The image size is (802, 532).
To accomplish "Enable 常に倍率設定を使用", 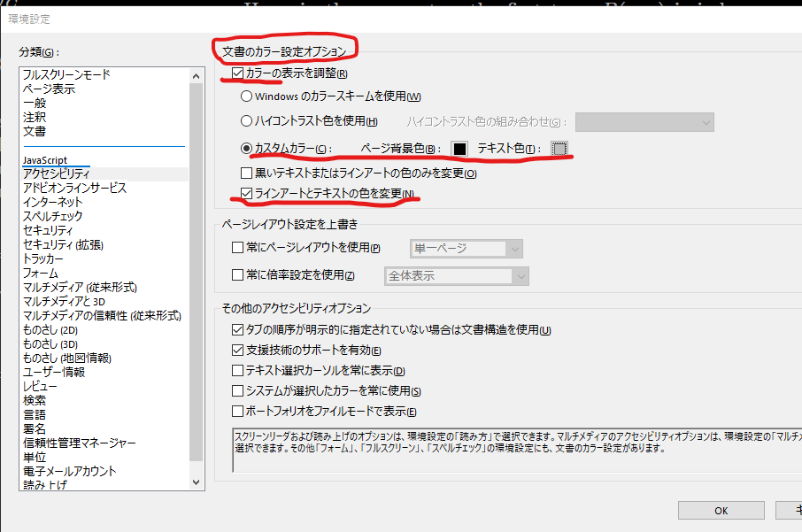I will point(236,276).
